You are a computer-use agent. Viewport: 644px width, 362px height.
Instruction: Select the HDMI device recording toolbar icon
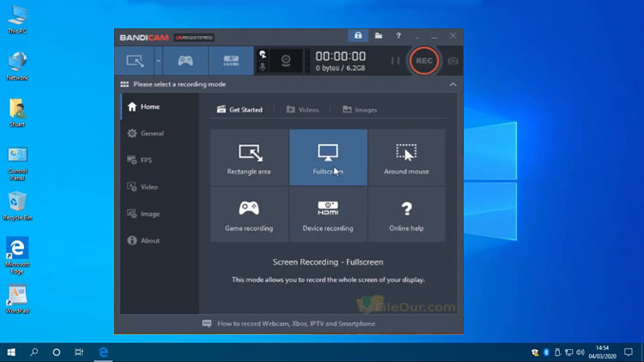click(x=231, y=61)
